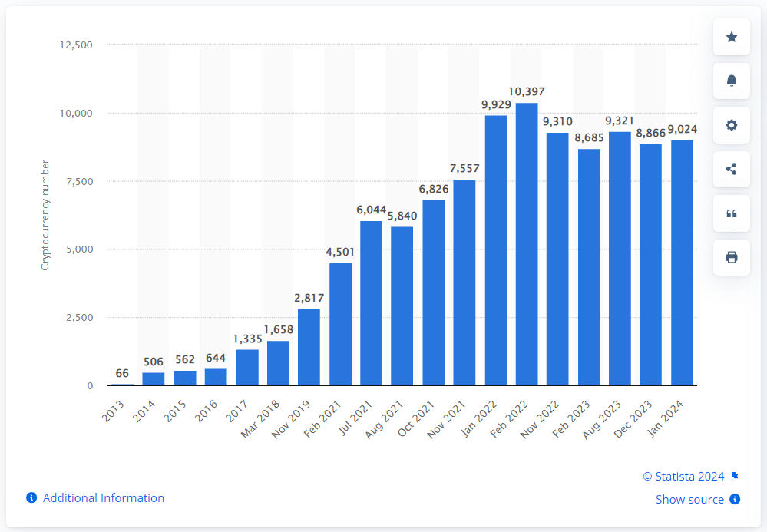This screenshot has height=532, width=767.
Task: Click the share icon button
Action: tap(731, 170)
